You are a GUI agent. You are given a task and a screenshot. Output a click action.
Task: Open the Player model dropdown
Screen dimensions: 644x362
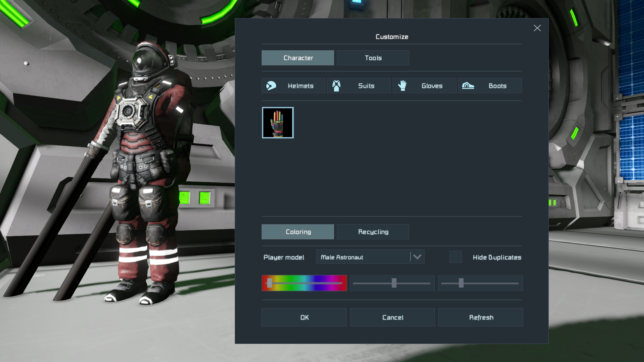coord(363,257)
